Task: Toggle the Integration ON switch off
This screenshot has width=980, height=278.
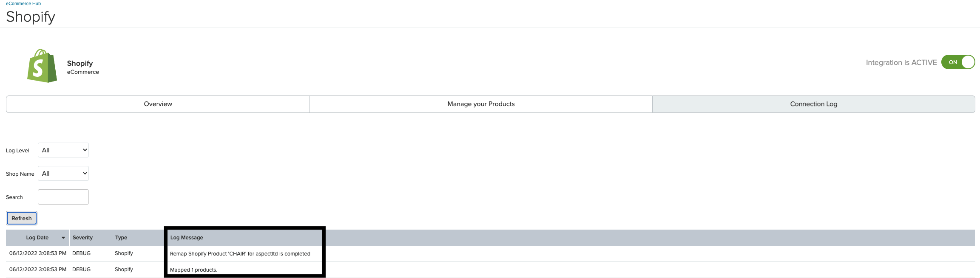Action: click(958, 62)
